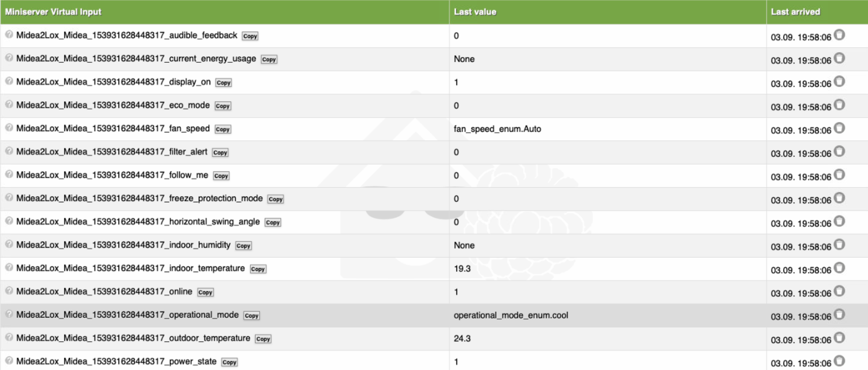Select the operational_mode_enum.cool value cell
Screen dimensions: 868x370
tap(511, 315)
